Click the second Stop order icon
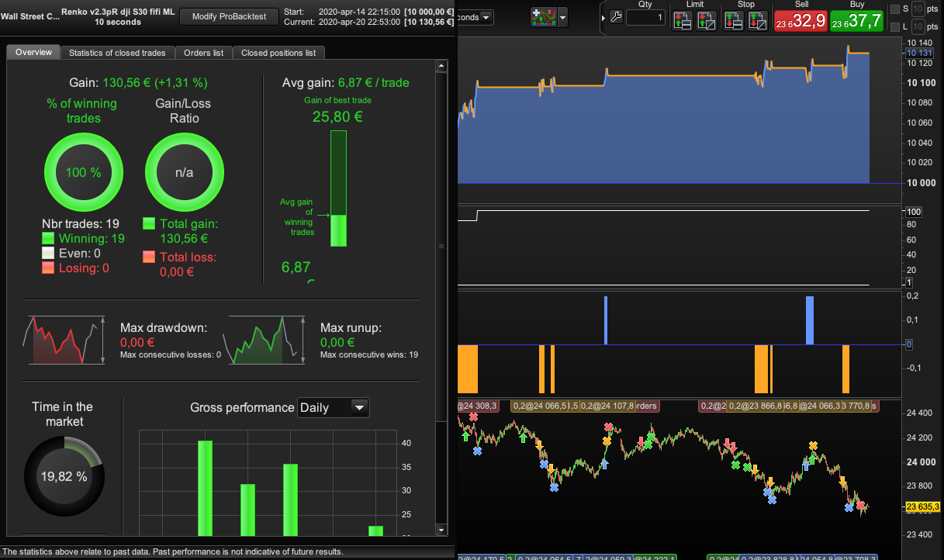The width and height of the screenshot is (944, 560). point(757,21)
